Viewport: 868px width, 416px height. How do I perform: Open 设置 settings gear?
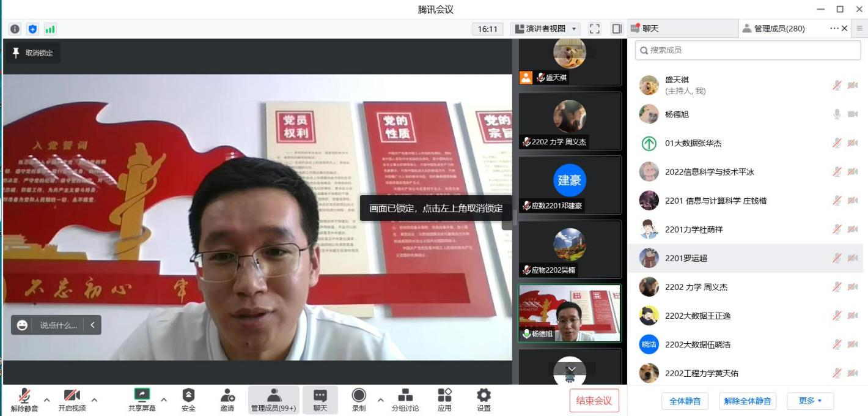pyautogui.click(x=484, y=396)
